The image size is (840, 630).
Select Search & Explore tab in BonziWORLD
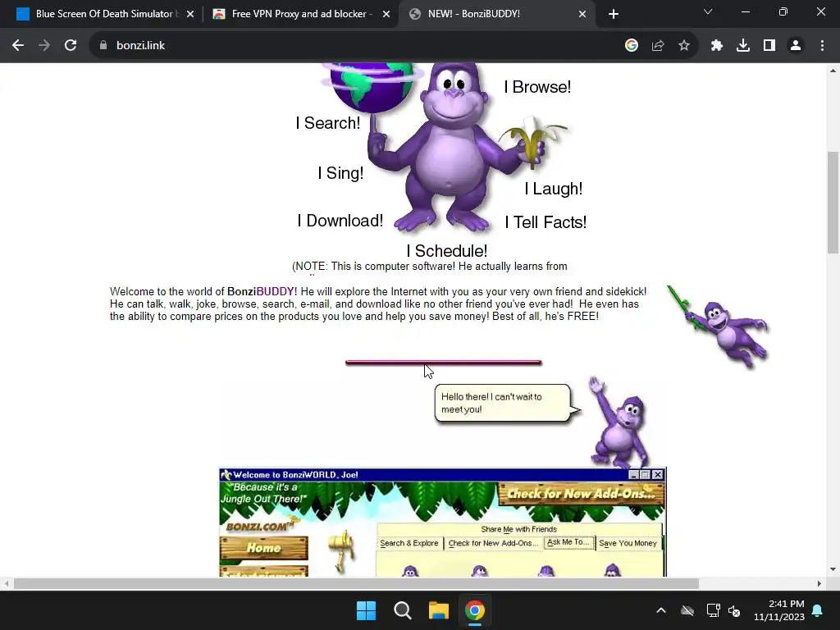pos(409,543)
